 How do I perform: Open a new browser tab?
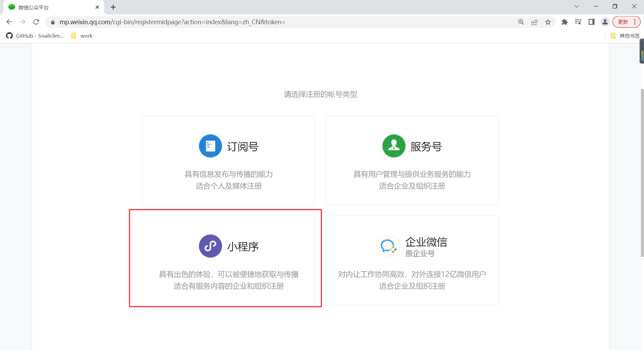[x=113, y=7]
